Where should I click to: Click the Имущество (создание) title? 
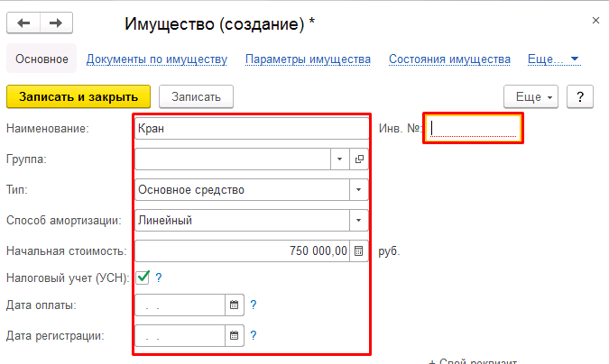pyautogui.click(x=219, y=24)
